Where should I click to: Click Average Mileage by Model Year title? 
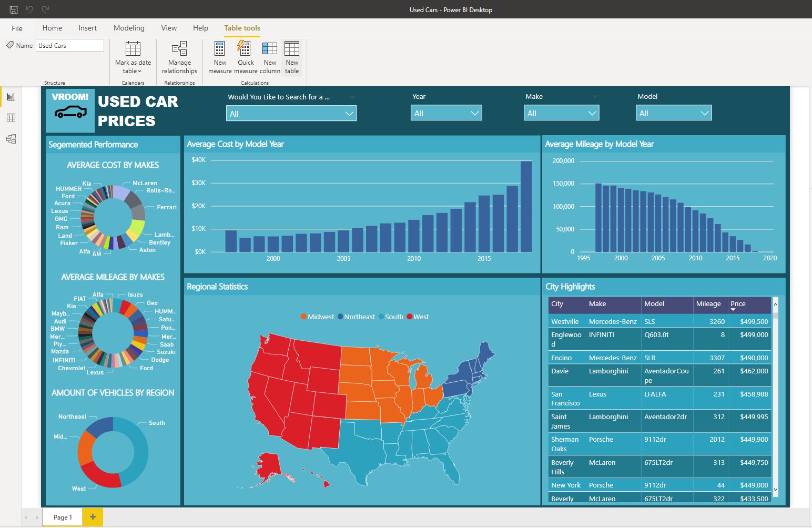tap(599, 144)
